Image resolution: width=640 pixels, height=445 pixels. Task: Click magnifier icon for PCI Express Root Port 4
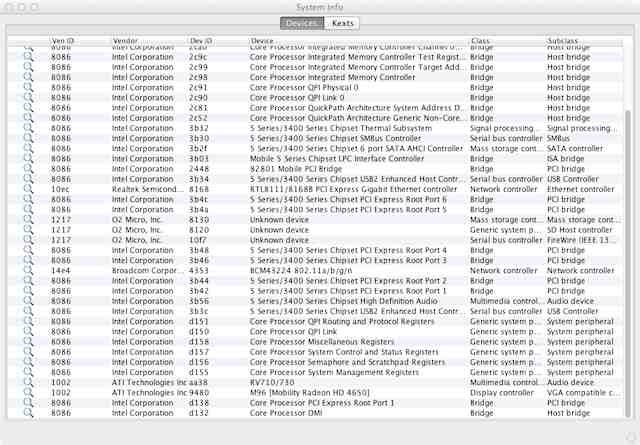[x=28, y=250]
